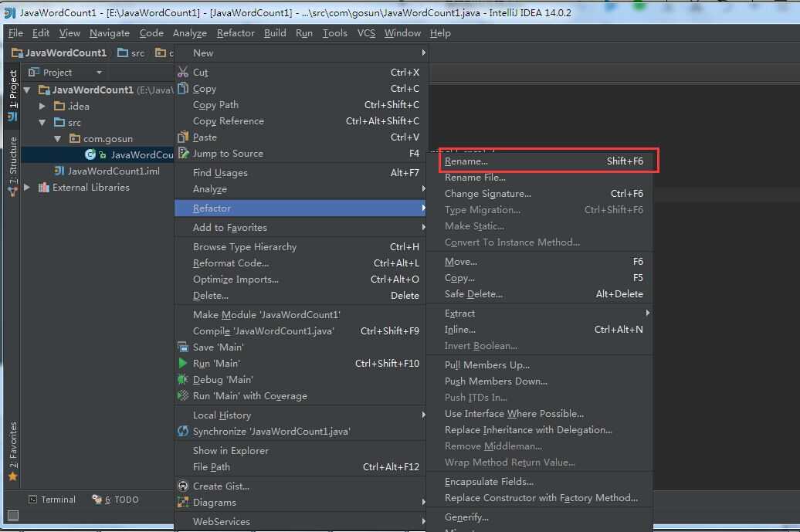Viewport: 800px width, 532px height.
Task: Choose Copy Path in context menu
Action: pyautogui.click(x=301, y=104)
